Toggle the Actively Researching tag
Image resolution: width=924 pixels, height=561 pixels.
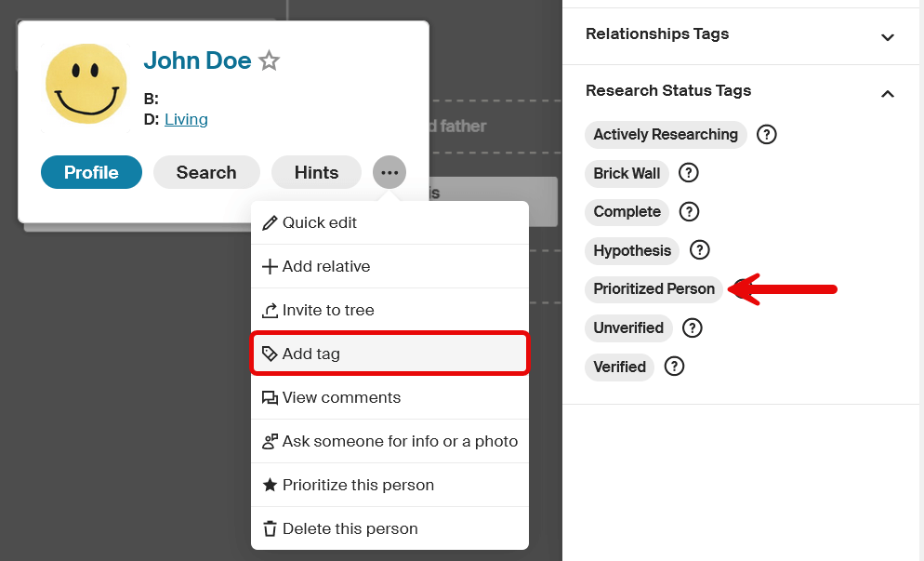click(666, 135)
